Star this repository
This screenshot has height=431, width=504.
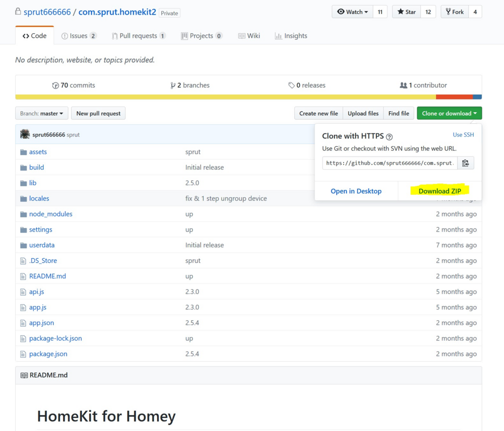point(407,12)
